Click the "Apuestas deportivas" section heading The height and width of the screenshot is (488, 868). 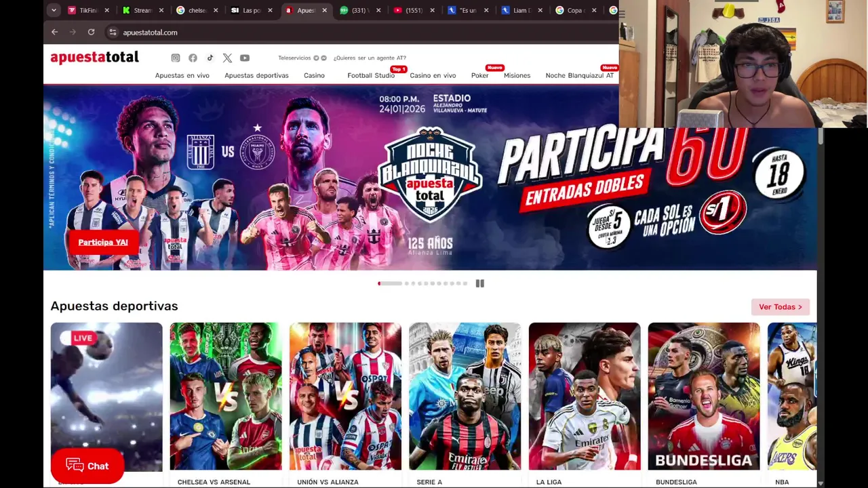click(x=114, y=306)
